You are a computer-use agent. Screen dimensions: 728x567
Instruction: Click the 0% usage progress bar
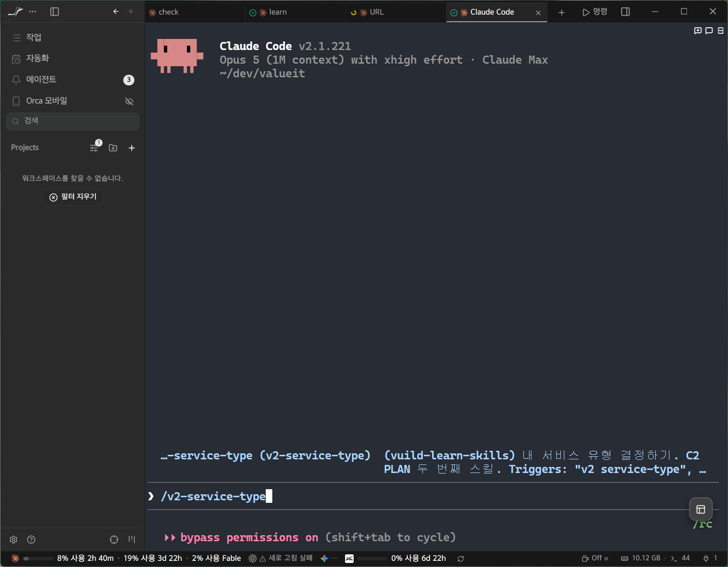tap(372, 558)
